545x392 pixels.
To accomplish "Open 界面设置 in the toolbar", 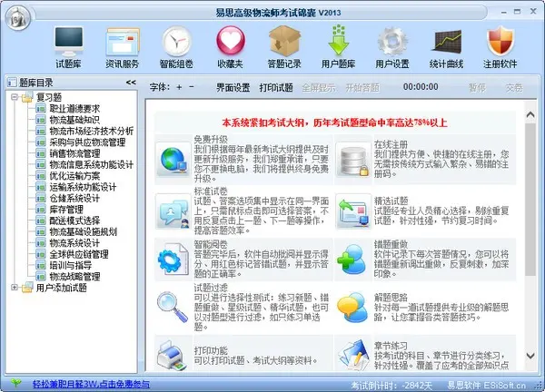I will pos(233,87).
